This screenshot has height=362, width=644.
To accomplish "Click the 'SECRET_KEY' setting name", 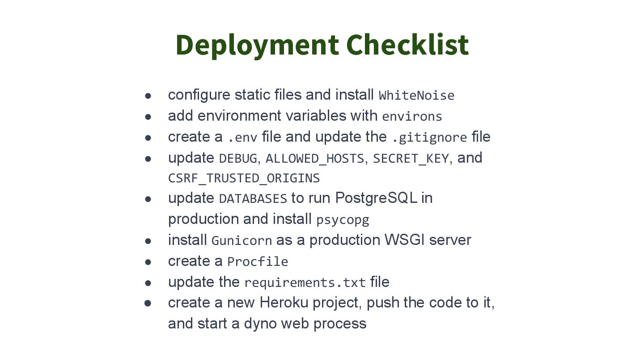I will [411, 159].
